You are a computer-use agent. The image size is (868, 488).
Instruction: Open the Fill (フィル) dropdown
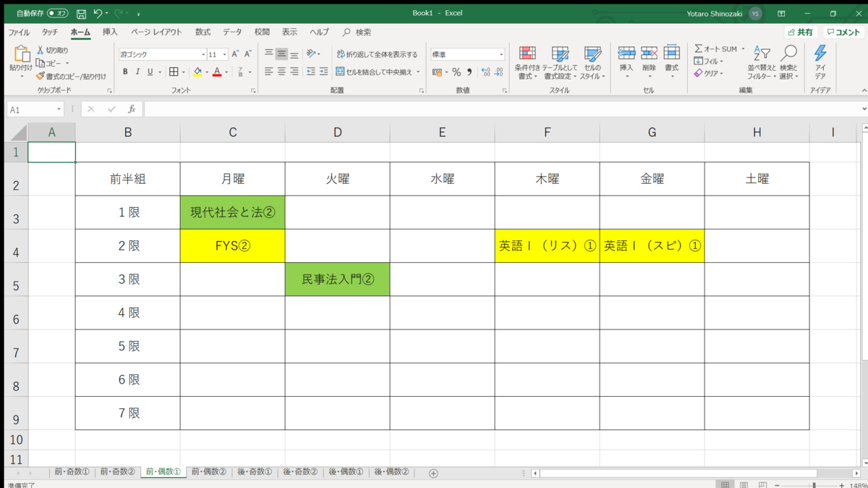[709, 61]
